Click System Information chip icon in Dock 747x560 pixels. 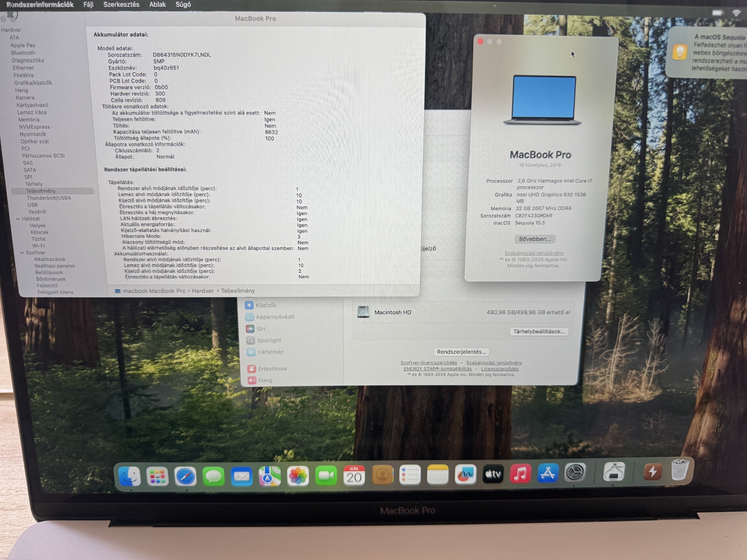pyautogui.click(x=614, y=471)
